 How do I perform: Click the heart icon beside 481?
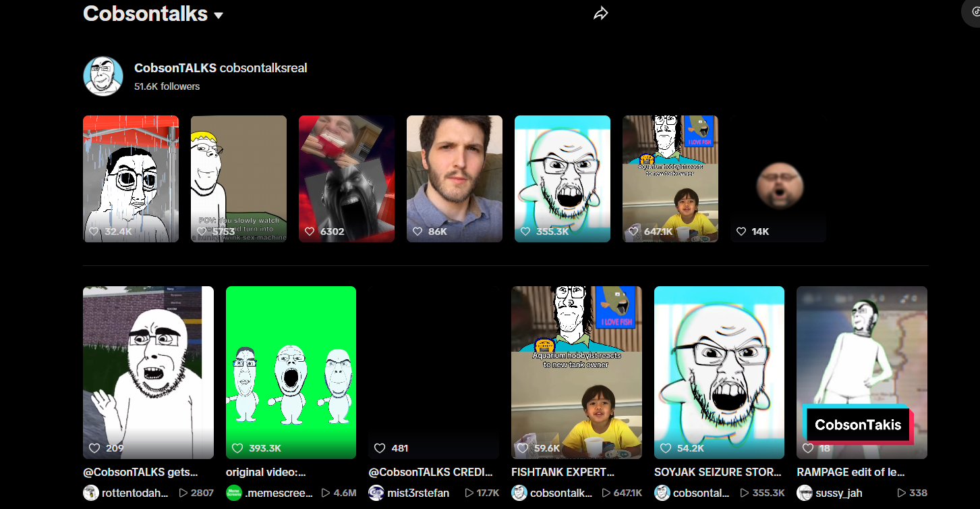(380, 448)
